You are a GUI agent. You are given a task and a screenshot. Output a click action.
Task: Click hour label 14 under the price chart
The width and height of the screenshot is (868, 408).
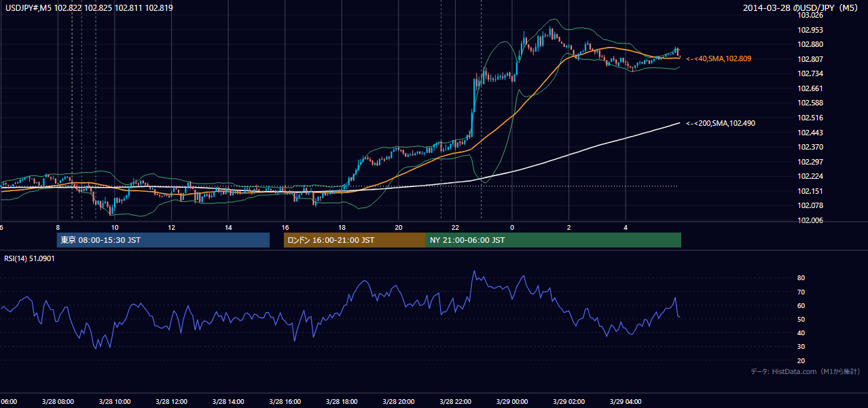pos(228,227)
